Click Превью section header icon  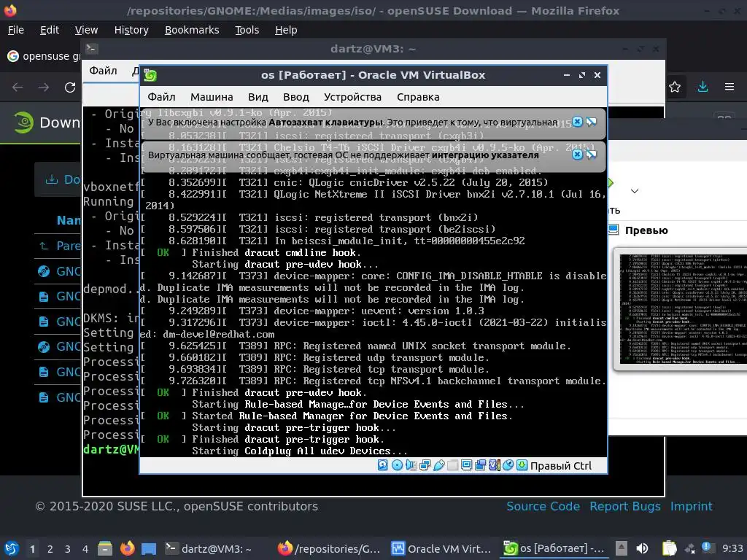pyautogui.click(x=614, y=230)
